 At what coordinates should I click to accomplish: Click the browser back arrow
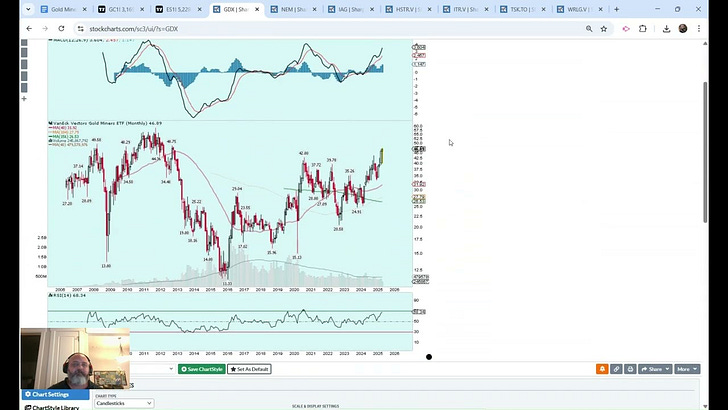point(29,29)
